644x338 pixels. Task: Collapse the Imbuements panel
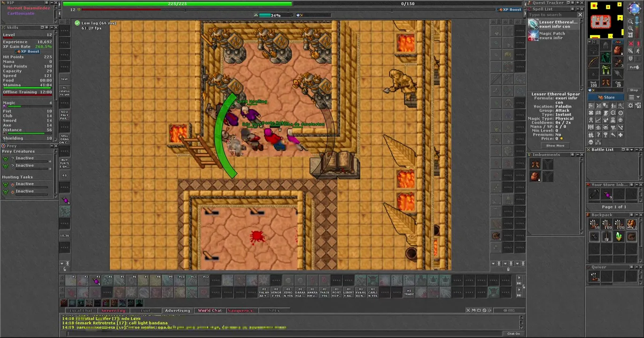click(x=578, y=155)
